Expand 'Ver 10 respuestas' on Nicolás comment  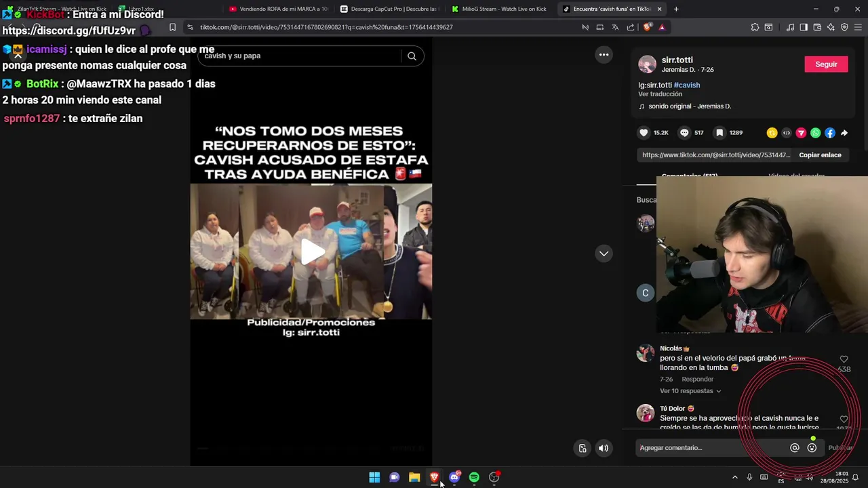click(690, 391)
